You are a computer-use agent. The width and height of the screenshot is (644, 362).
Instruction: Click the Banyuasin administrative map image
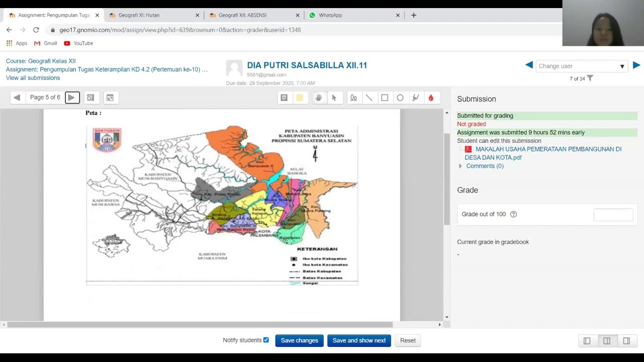[x=222, y=206]
